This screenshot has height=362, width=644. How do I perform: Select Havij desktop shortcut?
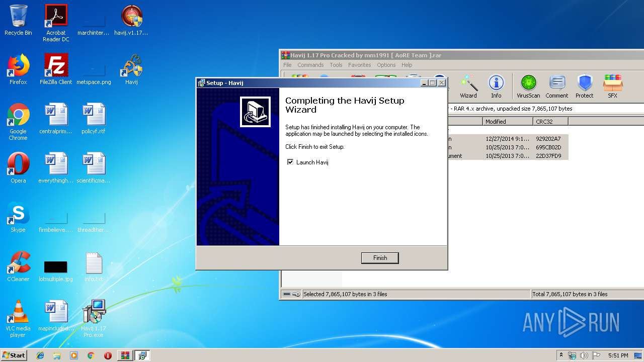tap(131, 69)
